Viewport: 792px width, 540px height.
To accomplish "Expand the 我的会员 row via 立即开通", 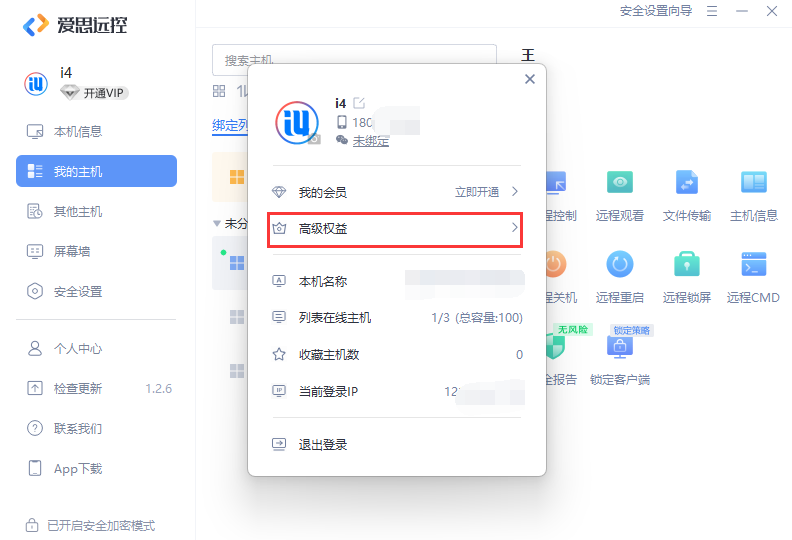I will pyautogui.click(x=488, y=192).
